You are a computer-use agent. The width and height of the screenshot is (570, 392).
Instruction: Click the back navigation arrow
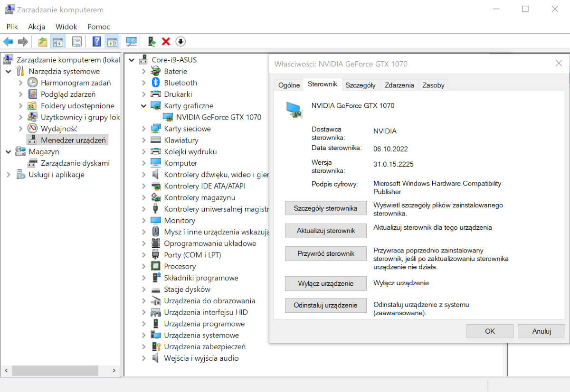pos(8,41)
